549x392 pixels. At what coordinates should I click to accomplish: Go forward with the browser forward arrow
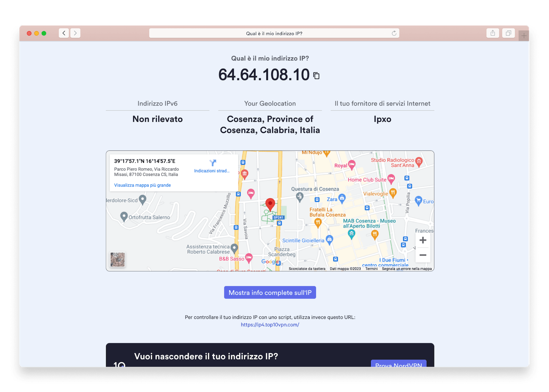pos(75,33)
